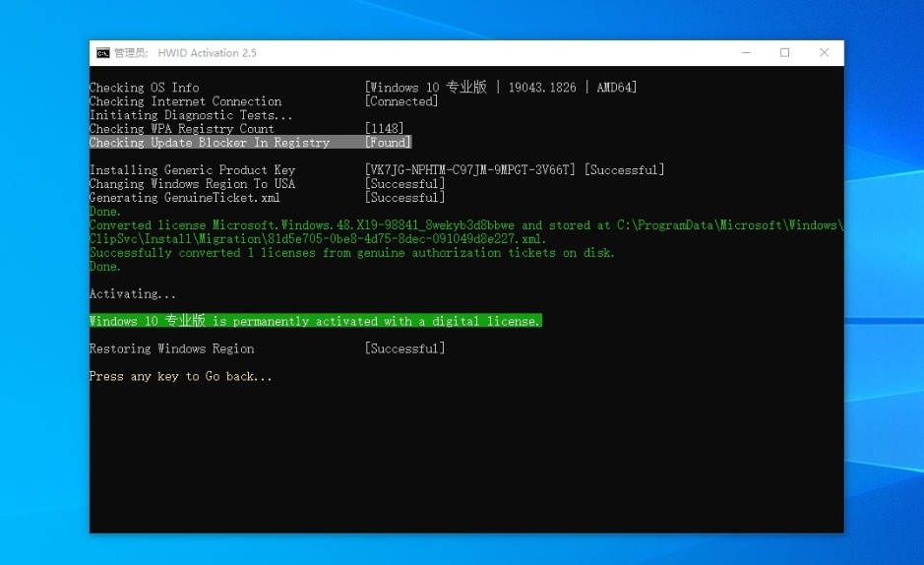Click the command prompt icon in title bar
The width and height of the screenshot is (924, 565).
tap(103, 53)
